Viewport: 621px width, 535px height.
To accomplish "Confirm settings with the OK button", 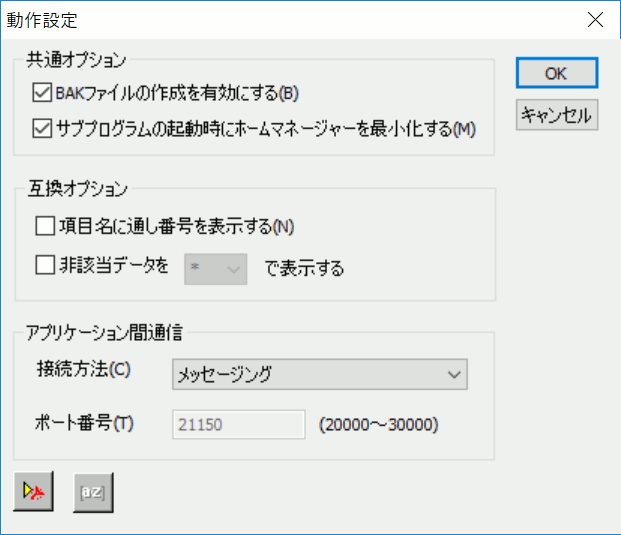I will 557,73.
